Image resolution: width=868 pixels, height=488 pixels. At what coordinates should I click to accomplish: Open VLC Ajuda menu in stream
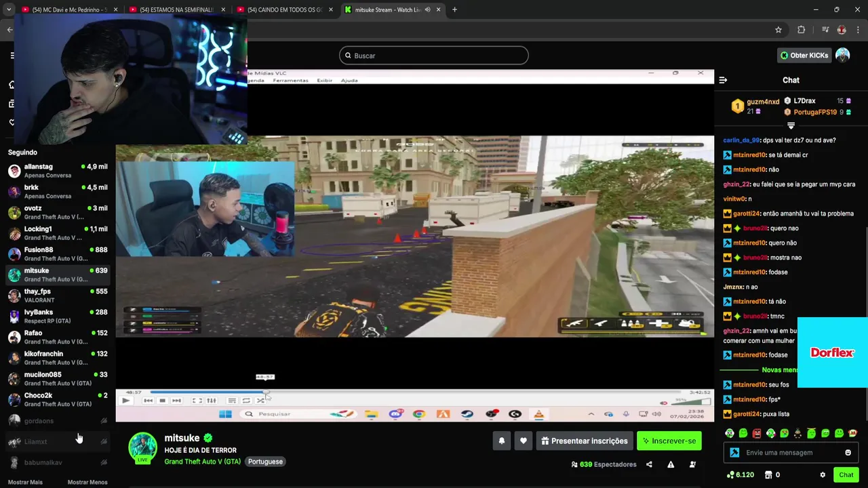[349, 80]
